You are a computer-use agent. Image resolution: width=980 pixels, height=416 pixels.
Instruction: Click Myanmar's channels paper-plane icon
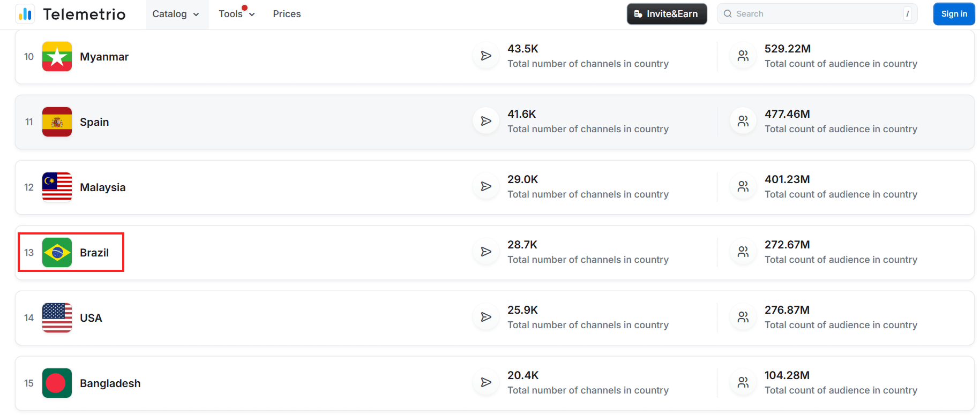click(x=486, y=56)
